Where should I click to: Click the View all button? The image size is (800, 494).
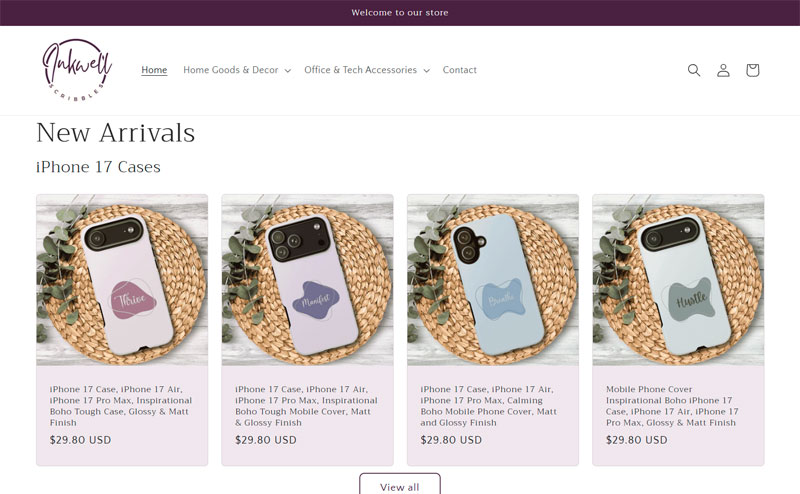(399, 486)
